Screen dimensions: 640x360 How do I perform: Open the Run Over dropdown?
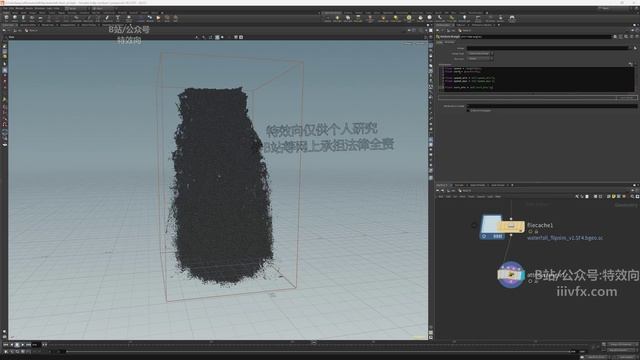480,58
